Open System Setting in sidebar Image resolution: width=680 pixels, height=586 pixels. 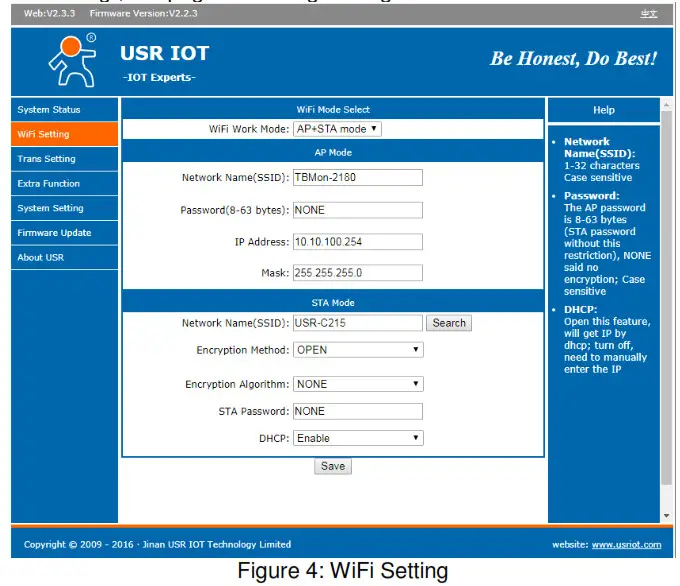[64, 208]
